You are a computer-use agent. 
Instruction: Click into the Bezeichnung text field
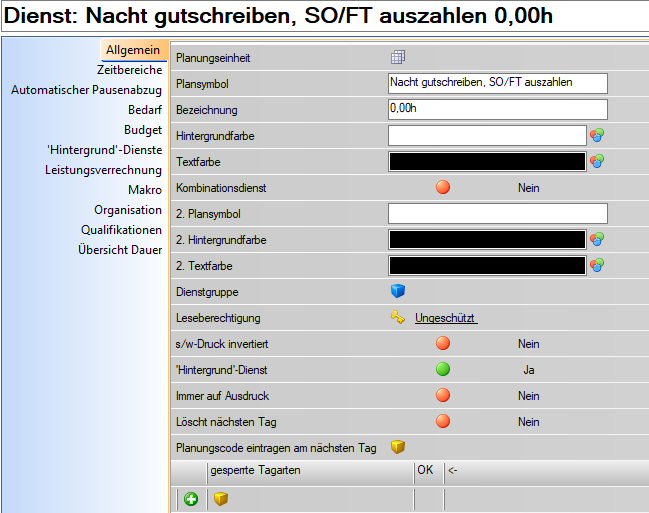[497, 109]
